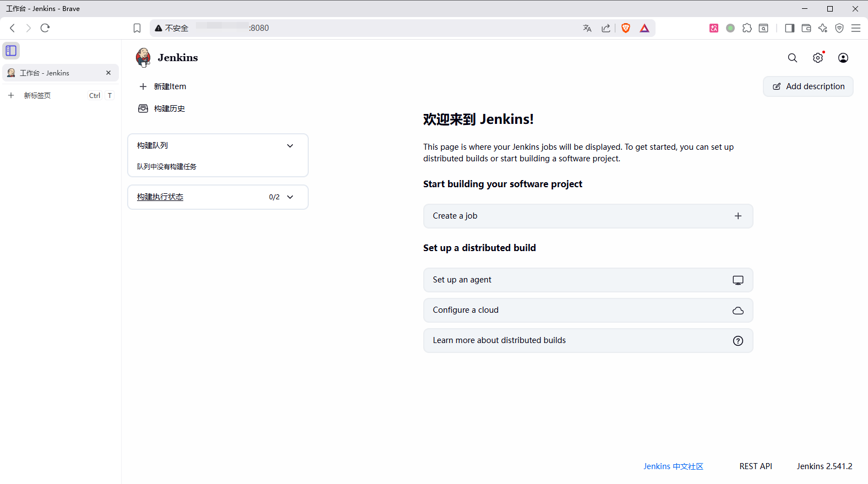Open the browser extensions puzzle icon
The image size is (868, 484).
click(747, 28)
